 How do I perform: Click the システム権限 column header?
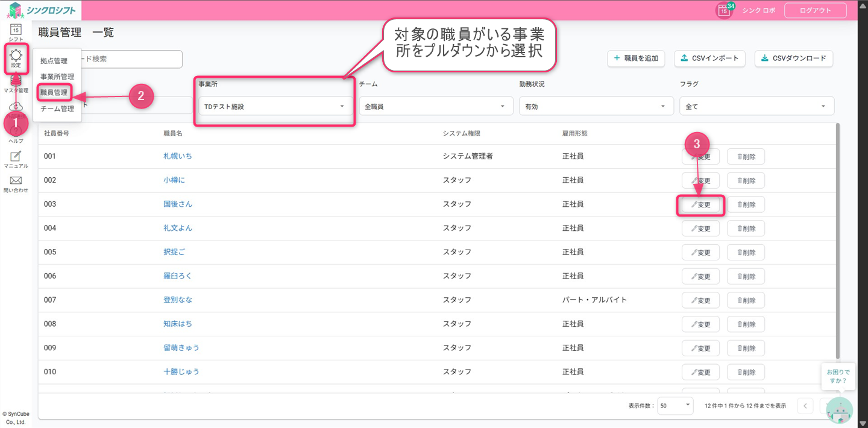click(x=461, y=133)
